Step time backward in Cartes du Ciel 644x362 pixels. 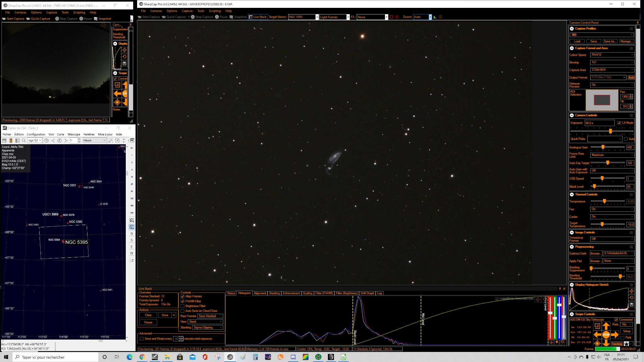[53, 140]
